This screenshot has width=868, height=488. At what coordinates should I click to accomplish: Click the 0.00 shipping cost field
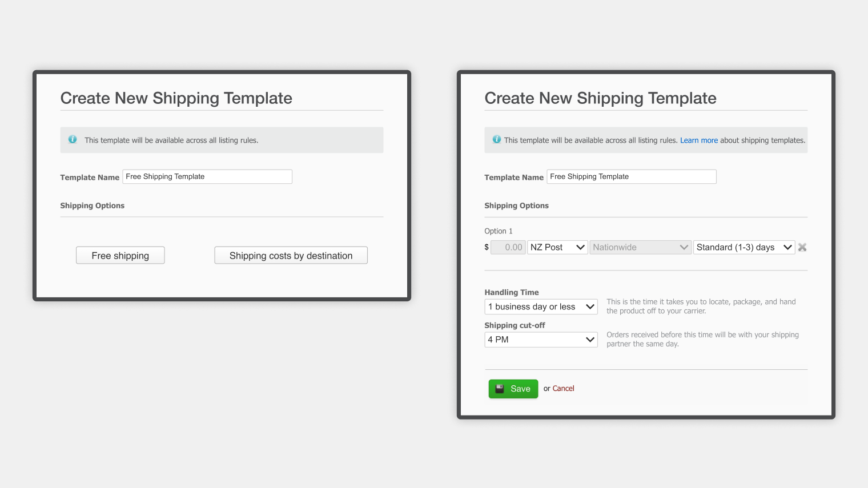[508, 247]
